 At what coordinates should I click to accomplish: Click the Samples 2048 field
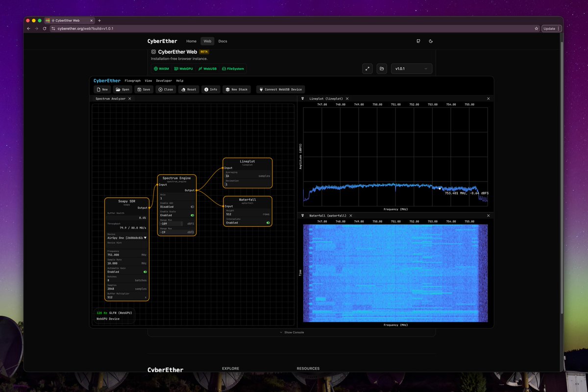coord(127,289)
